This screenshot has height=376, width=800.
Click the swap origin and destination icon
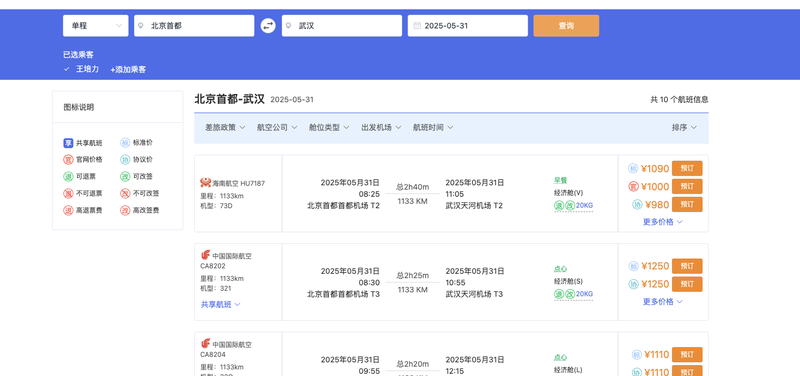pyautogui.click(x=268, y=26)
